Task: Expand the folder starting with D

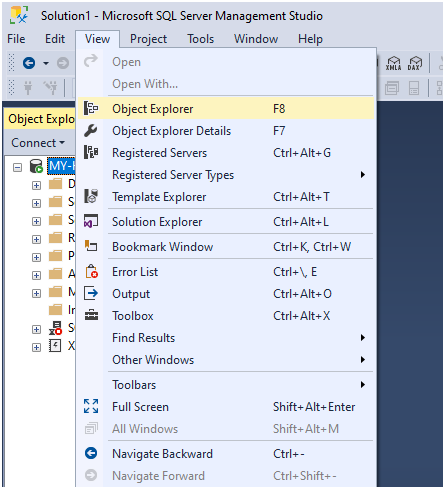Action: [x=36, y=185]
